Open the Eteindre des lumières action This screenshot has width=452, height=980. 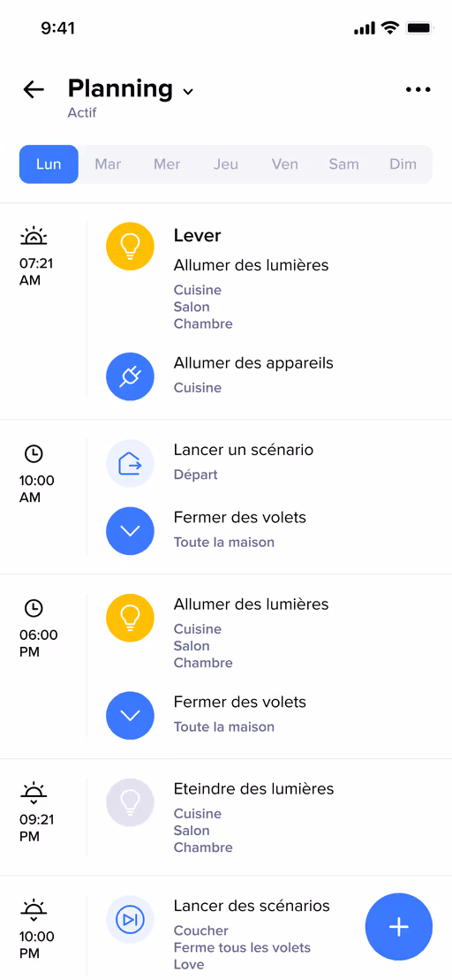(254, 789)
